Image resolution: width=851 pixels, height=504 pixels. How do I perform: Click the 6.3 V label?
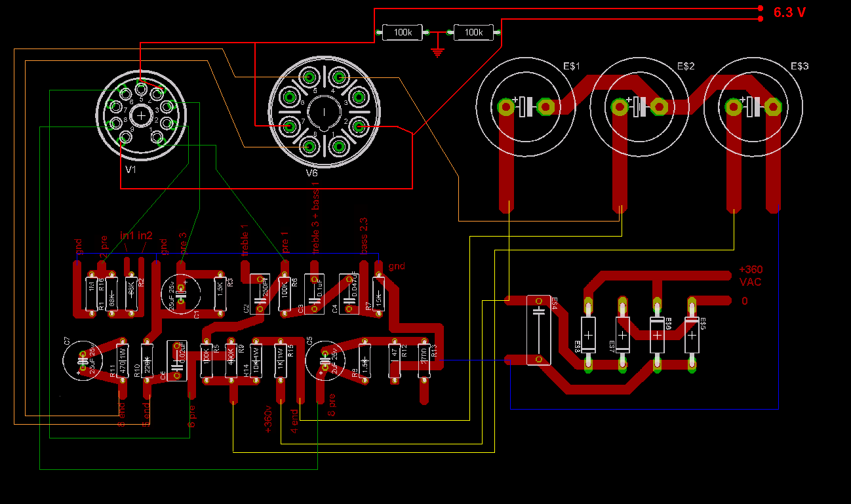coord(789,12)
